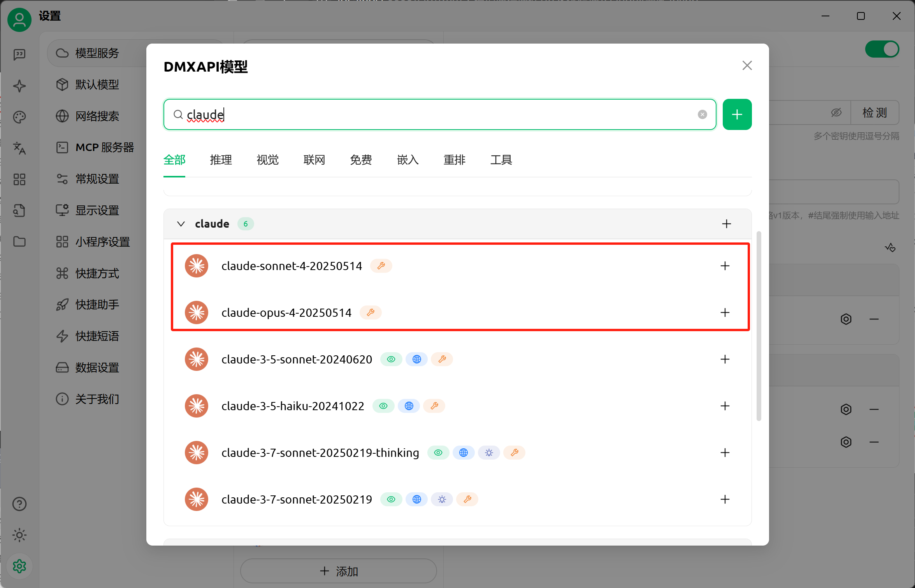Toggle API key visibility eye icon
The image size is (915, 588).
click(836, 113)
